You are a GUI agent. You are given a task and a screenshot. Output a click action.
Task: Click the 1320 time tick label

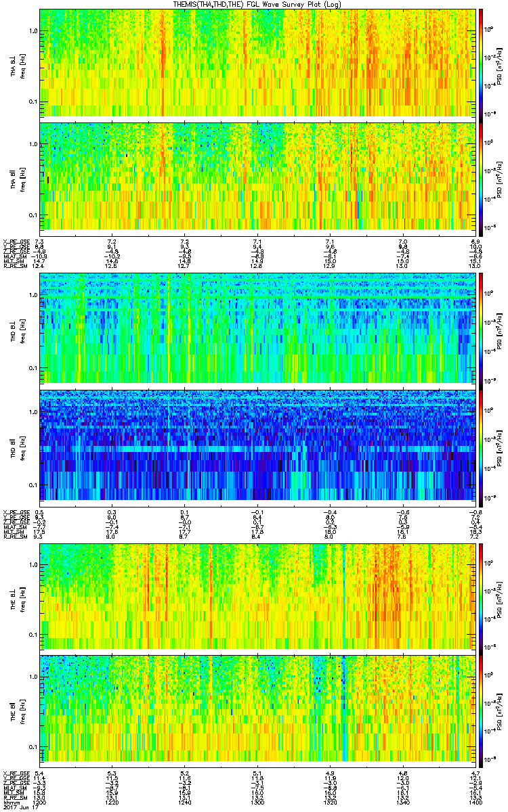pyautogui.click(x=330, y=803)
